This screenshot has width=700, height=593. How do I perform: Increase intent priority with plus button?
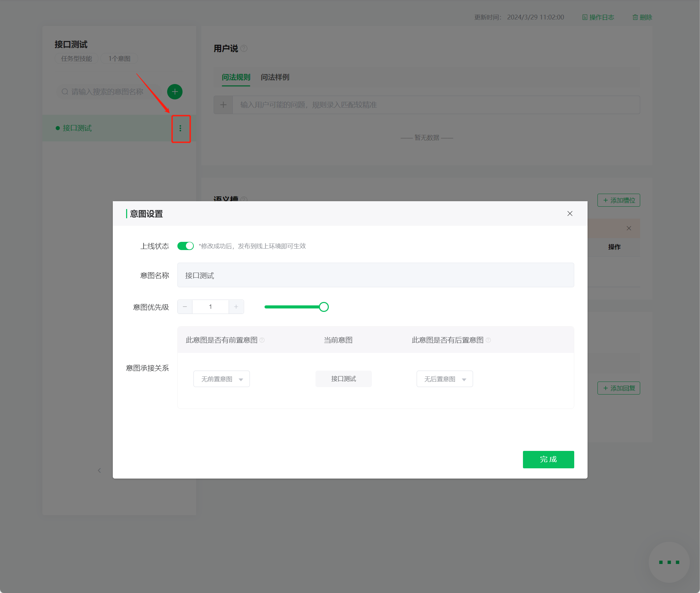[236, 307]
